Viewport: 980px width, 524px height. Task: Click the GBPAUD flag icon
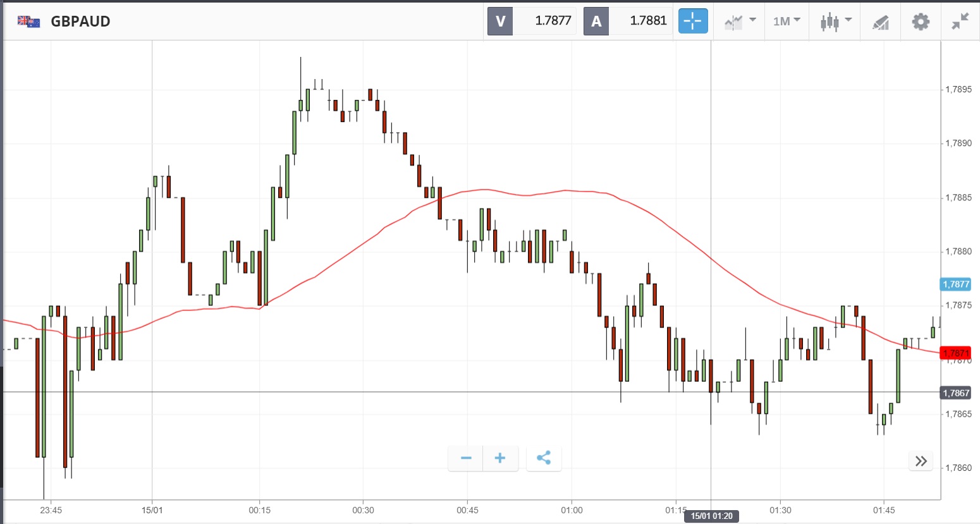(29, 21)
